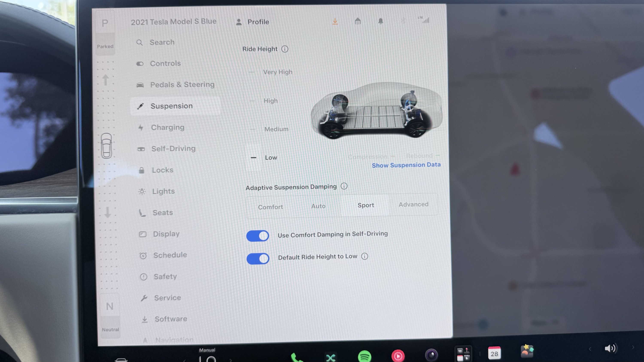Open the all-apps launcher icon in the dock
Screen dimensions: 644x362
click(x=463, y=354)
